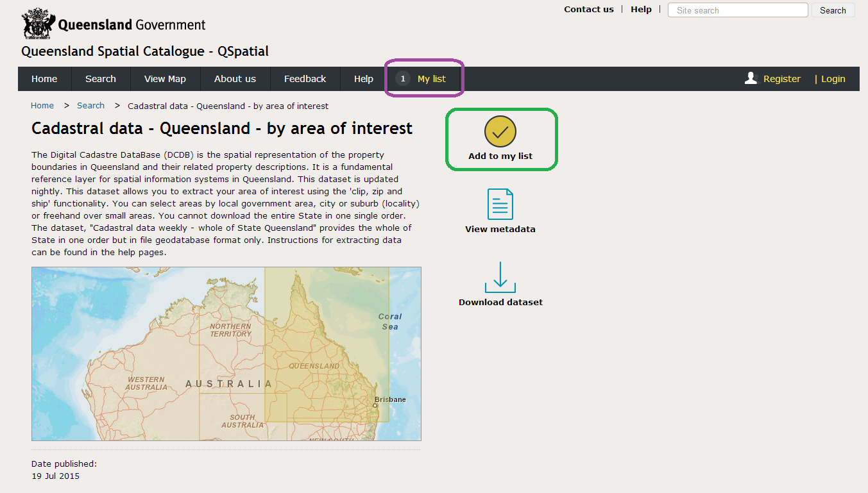Click the Download dataset arrow icon

tap(500, 277)
